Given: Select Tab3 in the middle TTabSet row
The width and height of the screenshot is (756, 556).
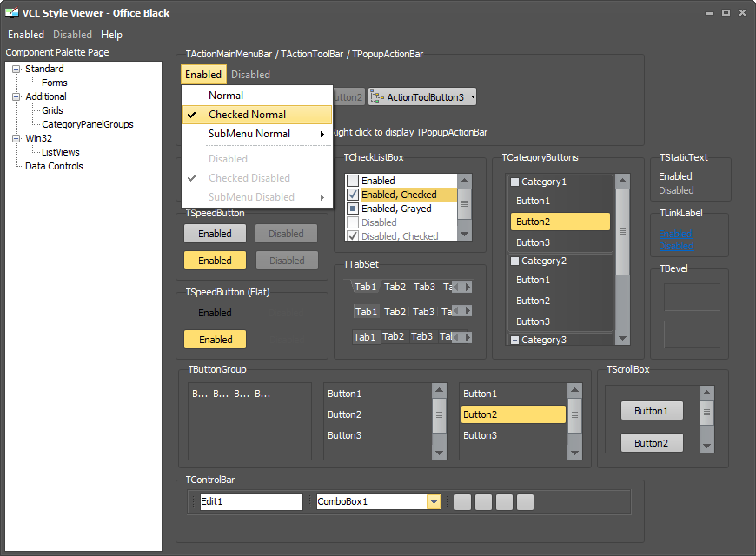Looking at the screenshot, I should point(424,312).
